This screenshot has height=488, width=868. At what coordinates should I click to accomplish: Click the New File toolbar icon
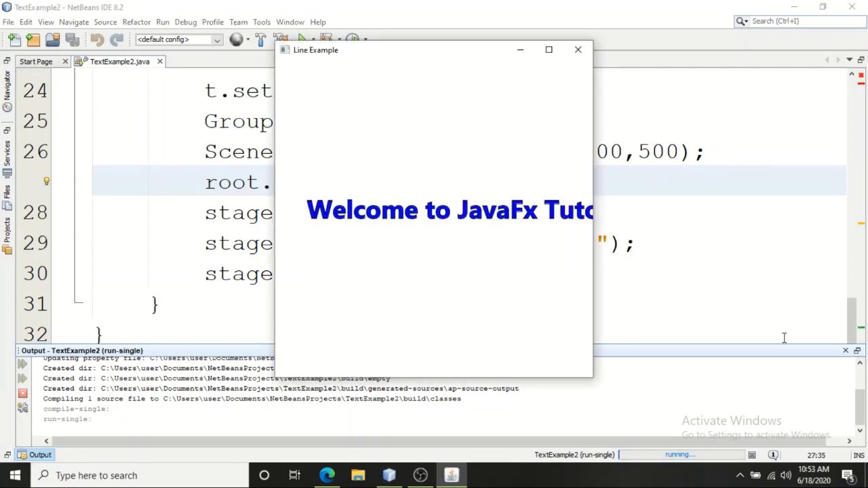click(14, 39)
